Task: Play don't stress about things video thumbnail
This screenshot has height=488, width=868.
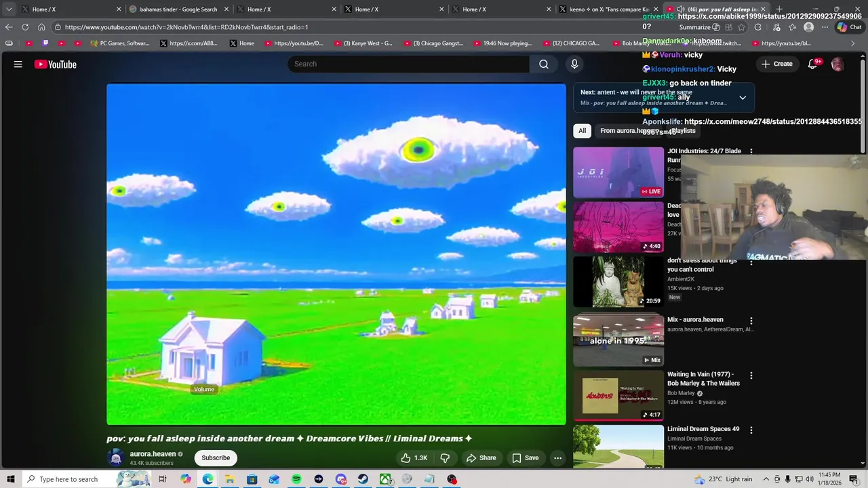Action: 618,282
